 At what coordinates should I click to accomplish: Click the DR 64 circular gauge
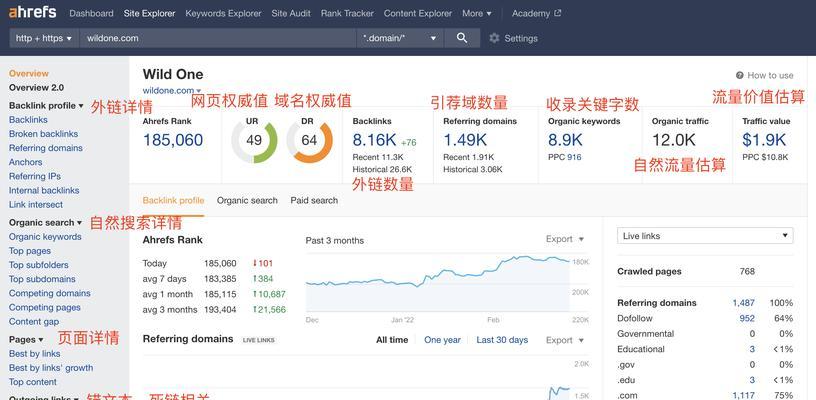[309, 140]
